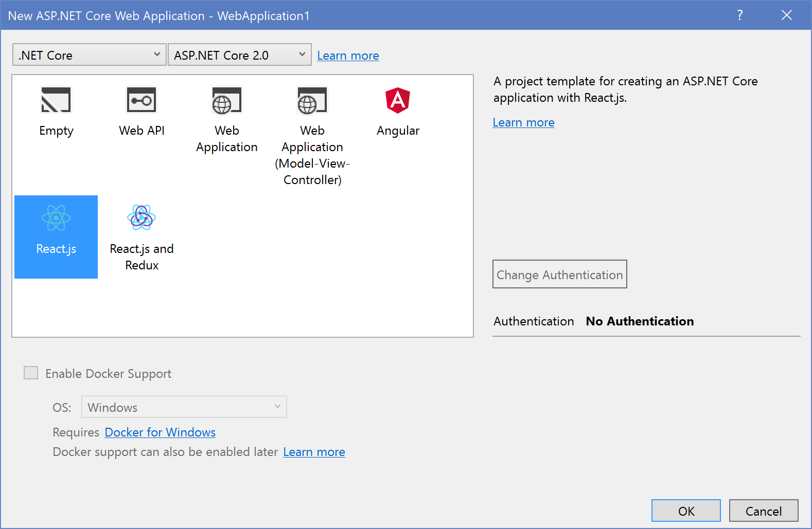Select the React.js template icon
The height and width of the screenshot is (529, 812).
coord(56,218)
